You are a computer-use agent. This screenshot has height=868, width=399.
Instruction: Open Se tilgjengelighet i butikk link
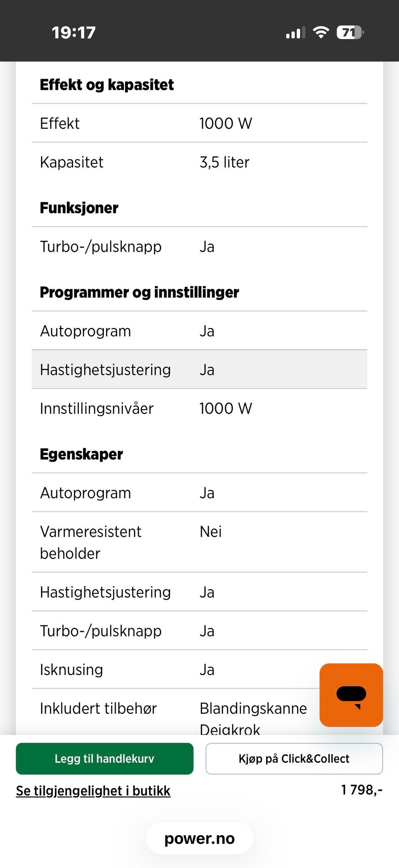pyautogui.click(x=93, y=791)
